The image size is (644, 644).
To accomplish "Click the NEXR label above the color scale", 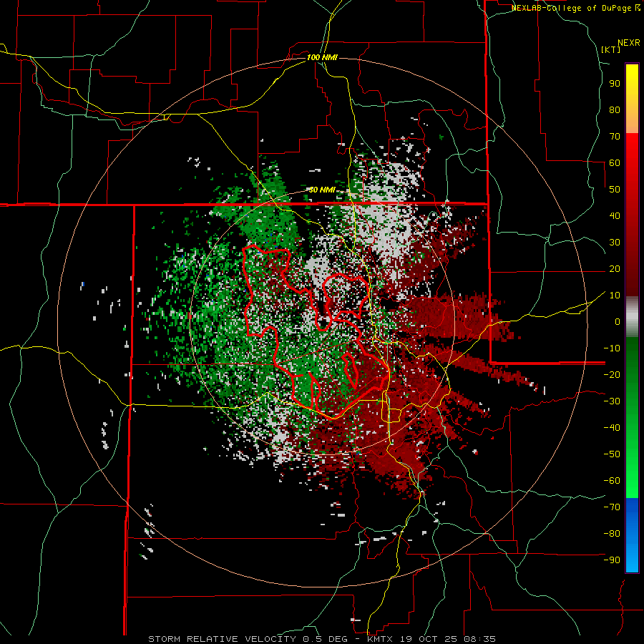I will [629, 43].
